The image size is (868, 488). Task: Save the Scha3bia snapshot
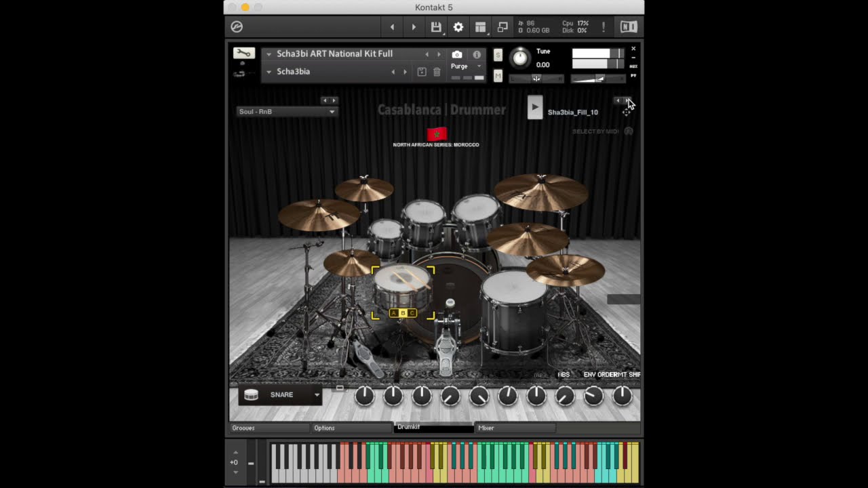point(422,72)
